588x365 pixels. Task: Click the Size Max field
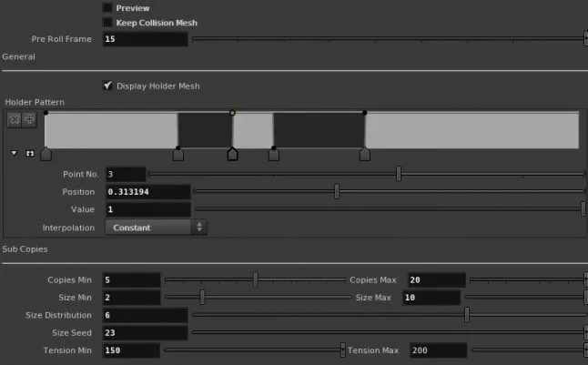pos(431,298)
